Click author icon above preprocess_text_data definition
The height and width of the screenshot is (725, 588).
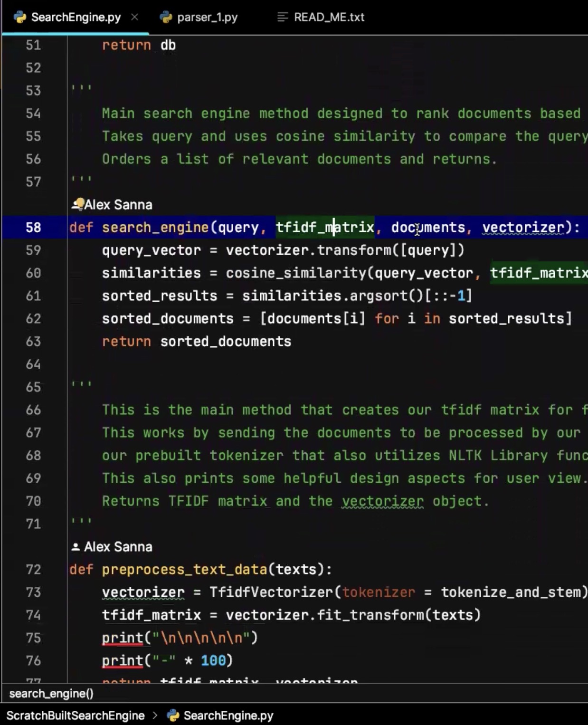pos(76,547)
